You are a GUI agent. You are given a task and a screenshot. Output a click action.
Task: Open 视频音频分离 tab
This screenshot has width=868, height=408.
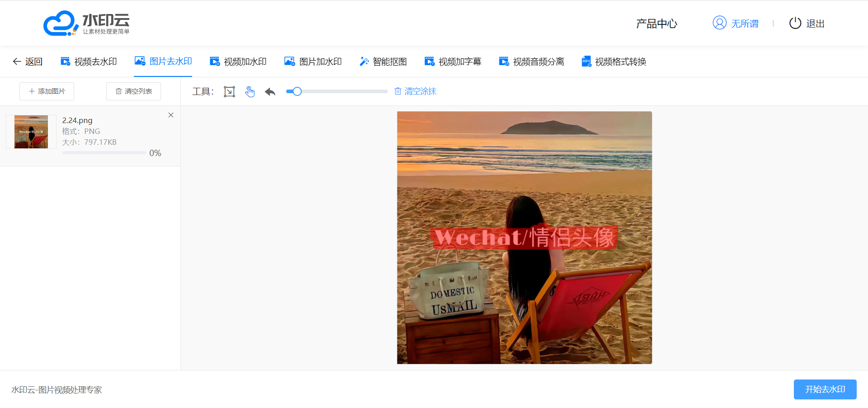(x=531, y=62)
